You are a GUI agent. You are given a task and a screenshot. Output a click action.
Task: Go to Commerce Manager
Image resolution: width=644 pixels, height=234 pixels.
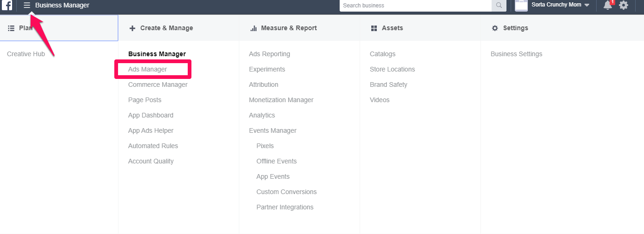coord(158,84)
